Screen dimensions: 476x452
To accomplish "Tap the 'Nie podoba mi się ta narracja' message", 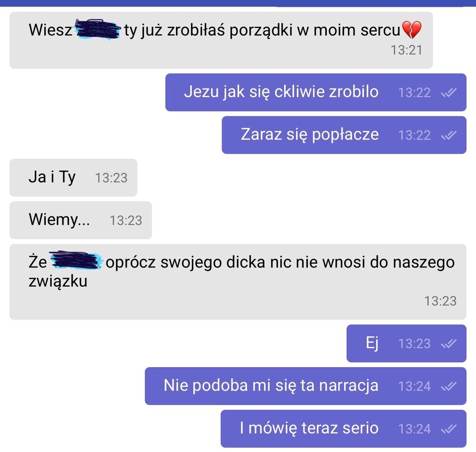I will (x=305, y=386).
